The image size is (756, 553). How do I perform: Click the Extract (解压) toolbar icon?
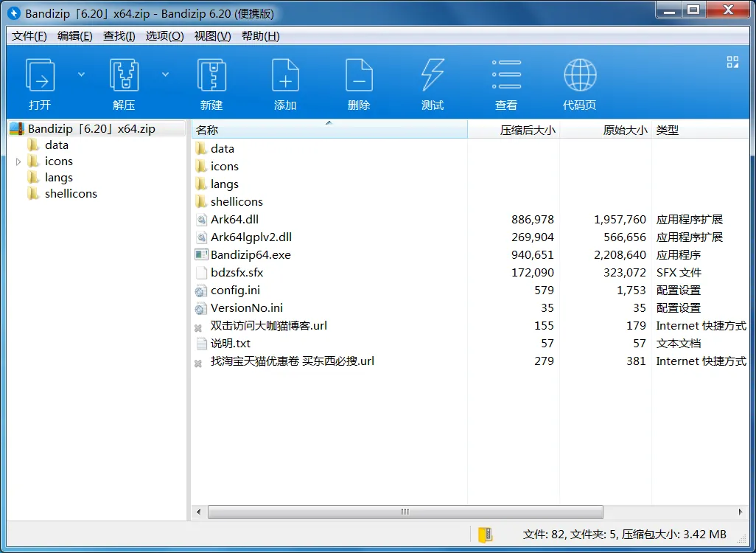(x=124, y=74)
